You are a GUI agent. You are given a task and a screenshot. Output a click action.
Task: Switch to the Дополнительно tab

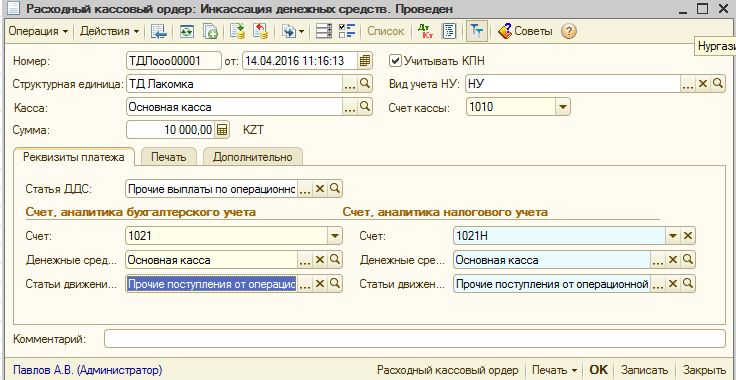tap(253, 157)
